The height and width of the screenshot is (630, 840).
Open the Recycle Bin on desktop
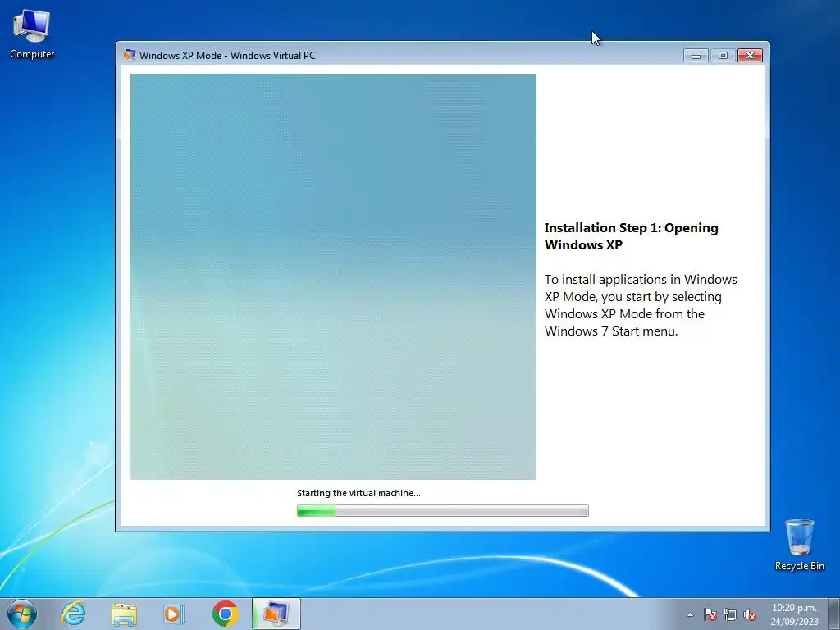(x=799, y=545)
